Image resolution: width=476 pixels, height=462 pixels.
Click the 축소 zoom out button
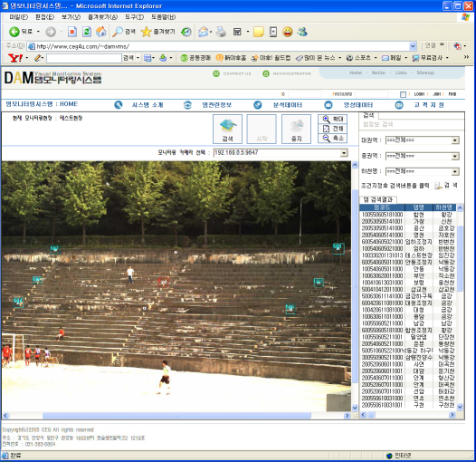tap(333, 139)
